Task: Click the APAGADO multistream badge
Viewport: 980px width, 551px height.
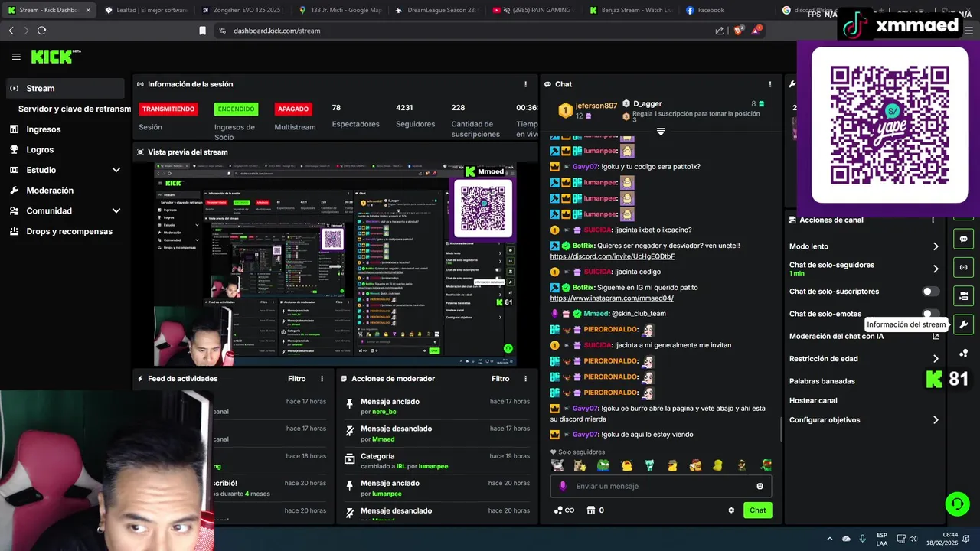Action: pyautogui.click(x=293, y=109)
